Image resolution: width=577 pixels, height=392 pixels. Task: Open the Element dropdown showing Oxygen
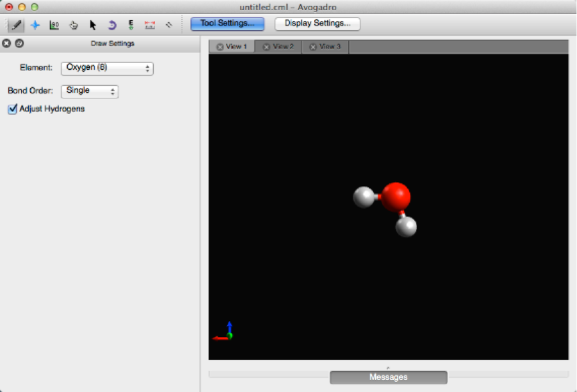pos(107,68)
